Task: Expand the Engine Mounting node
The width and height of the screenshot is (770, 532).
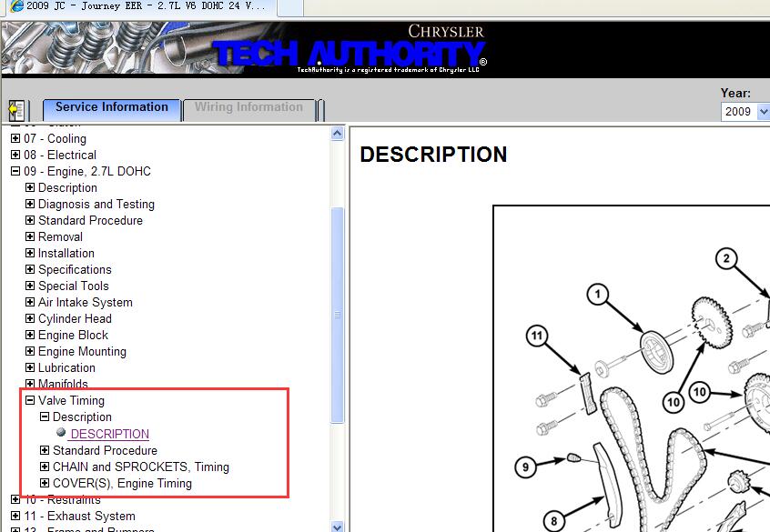Action: click(x=30, y=351)
